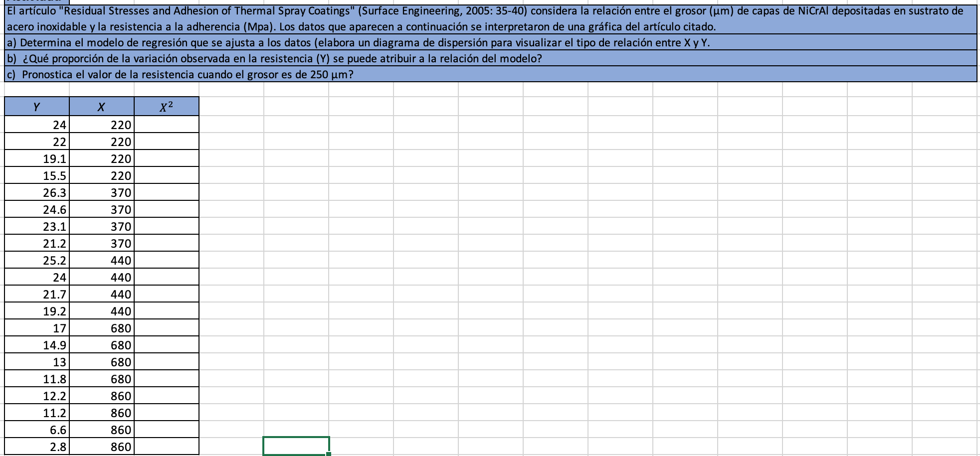Select the Y cell containing 11.8

click(37, 379)
